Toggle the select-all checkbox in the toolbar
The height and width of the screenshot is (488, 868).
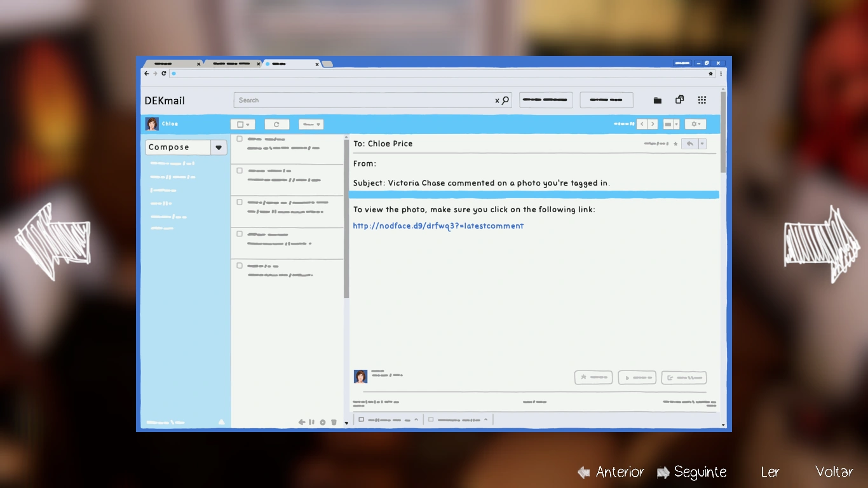coord(240,125)
